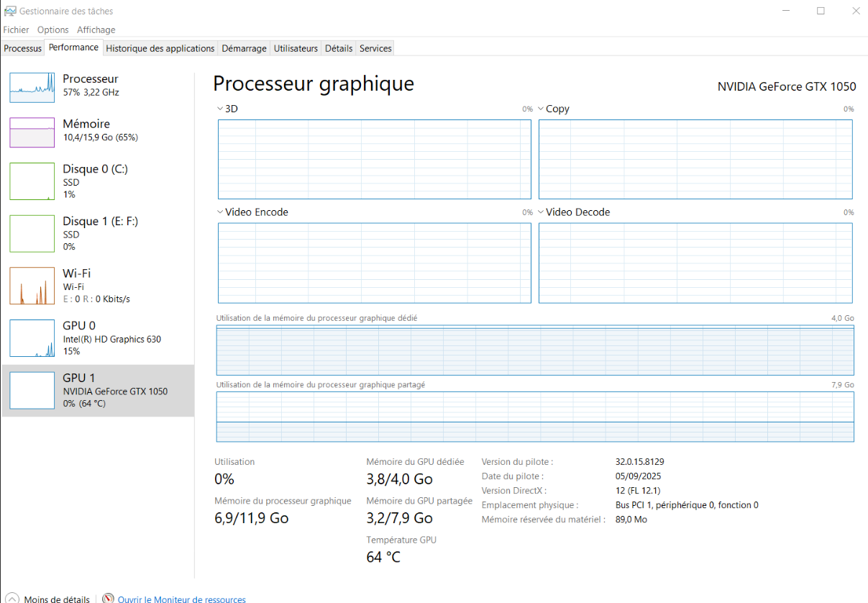The height and width of the screenshot is (603, 868).
Task: Open the Video Encode graph dropdown
Action: [220, 212]
